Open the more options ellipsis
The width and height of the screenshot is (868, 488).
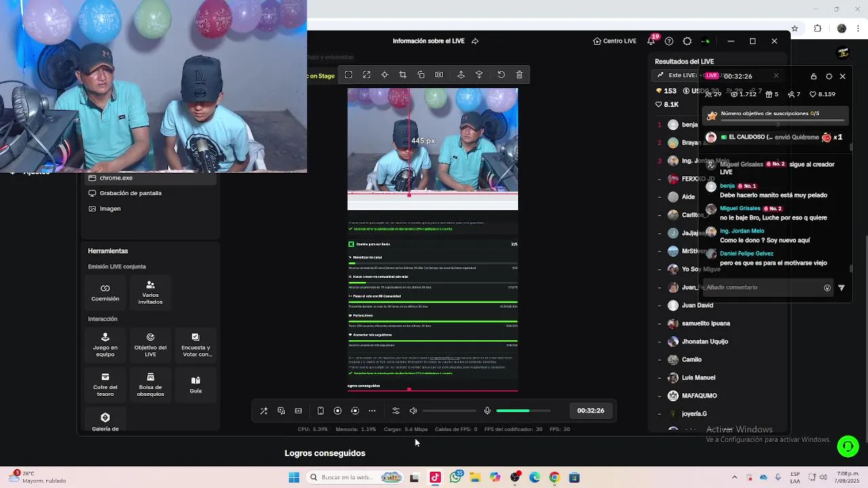point(372,411)
